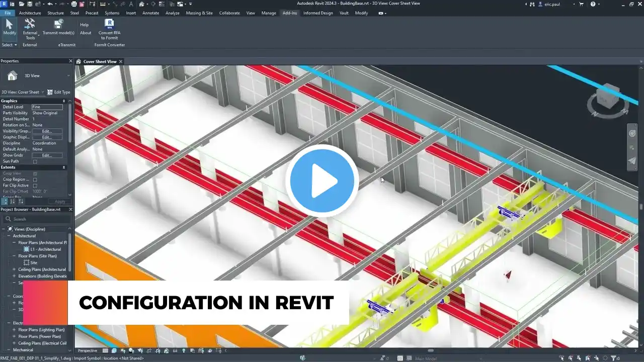The image size is (644, 362).
Task: Expand Ceiling Plans (Architectural) tree node
Action: pyautogui.click(x=15, y=269)
